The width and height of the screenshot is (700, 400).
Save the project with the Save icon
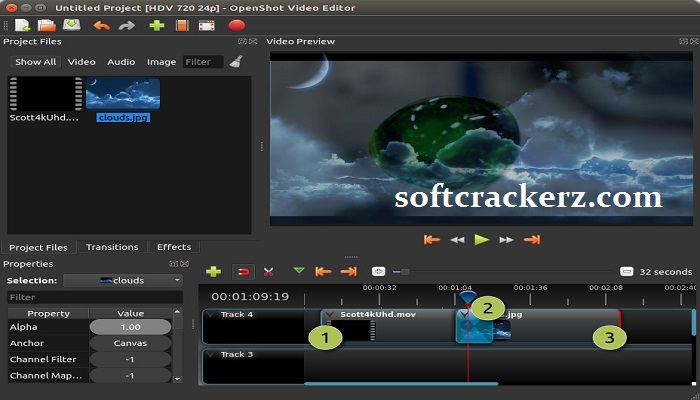pos(71,25)
